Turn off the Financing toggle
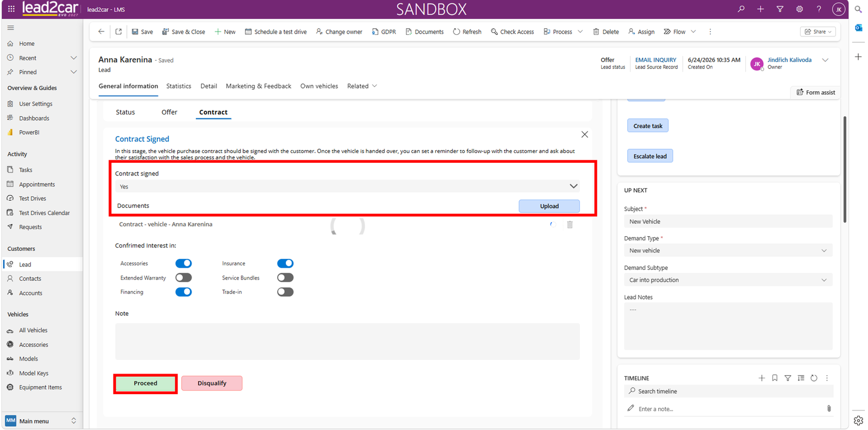 click(183, 292)
